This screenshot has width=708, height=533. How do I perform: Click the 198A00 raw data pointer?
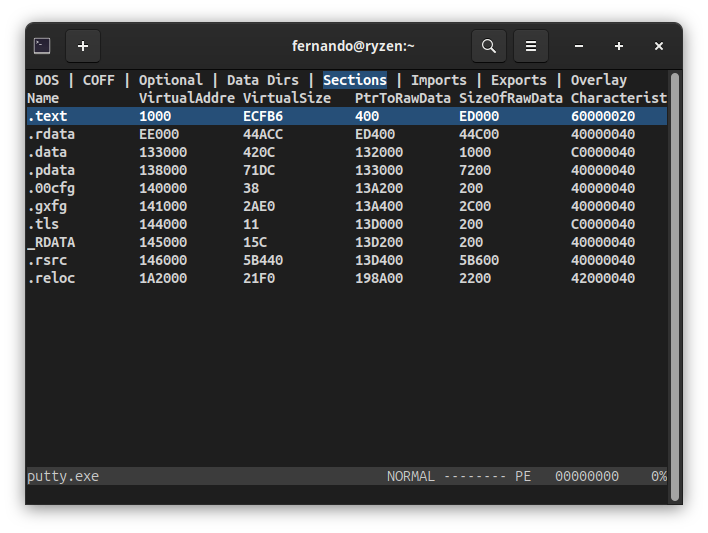point(379,278)
